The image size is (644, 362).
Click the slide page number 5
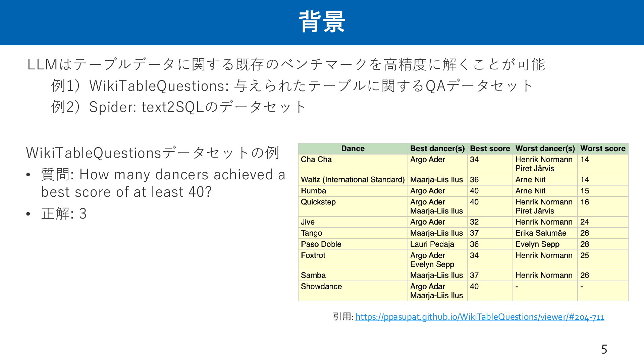click(604, 349)
